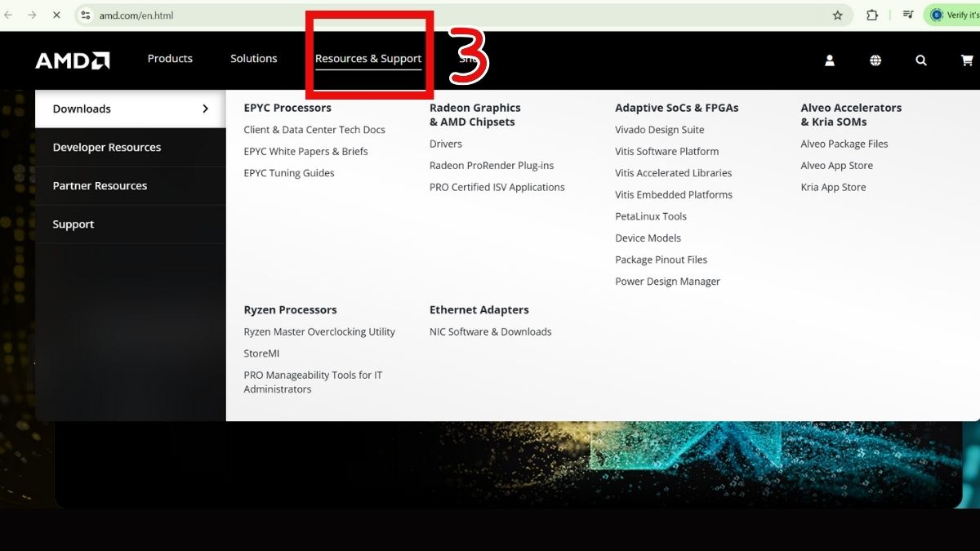
Task: Open Ryzen Master Overclocking Utility
Action: [x=319, y=332]
